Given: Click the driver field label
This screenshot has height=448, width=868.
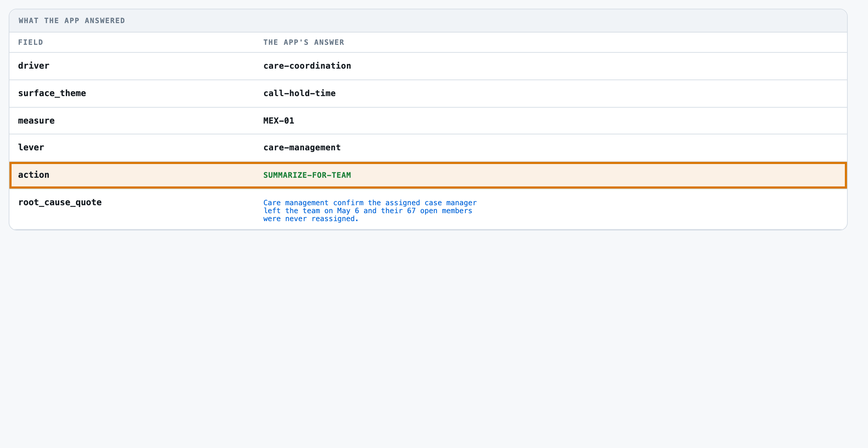Looking at the screenshot, I should (x=34, y=66).
